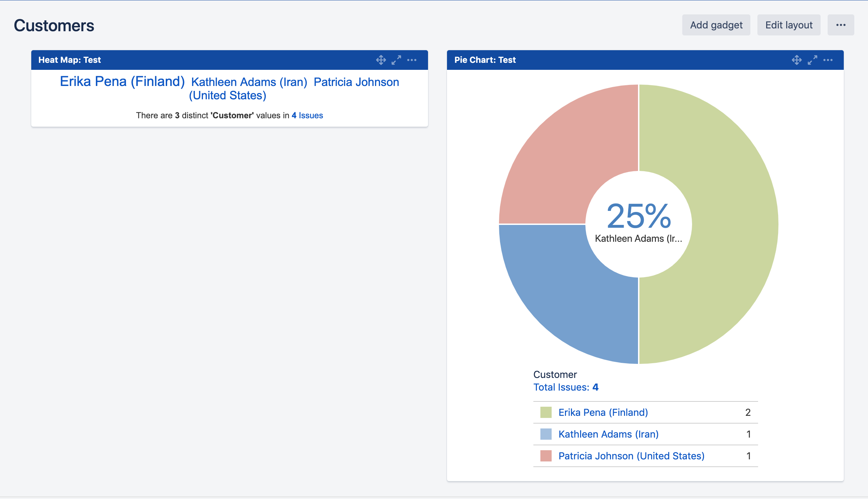Open Heat Map gadget more options menu

412,60
